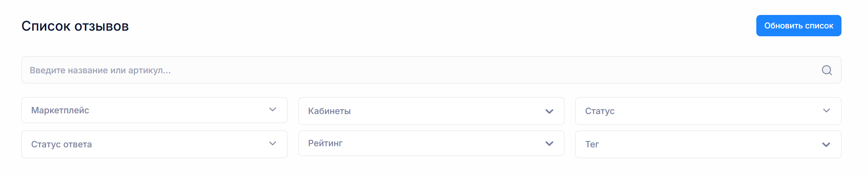The height and width of the screenshot is (175, 868).
Task: Focus the Введите название или артикул search field
Action: click(431, 70)
